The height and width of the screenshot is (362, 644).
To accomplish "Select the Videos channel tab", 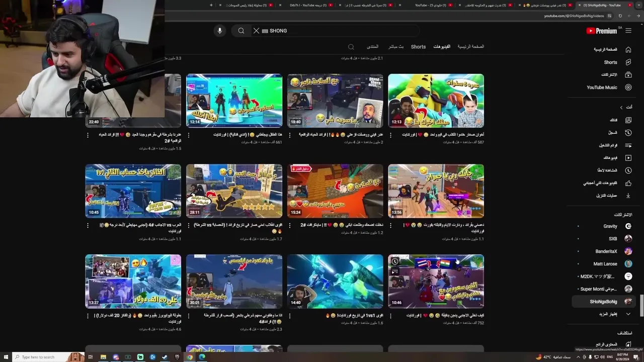I will [x=442, y=47].
